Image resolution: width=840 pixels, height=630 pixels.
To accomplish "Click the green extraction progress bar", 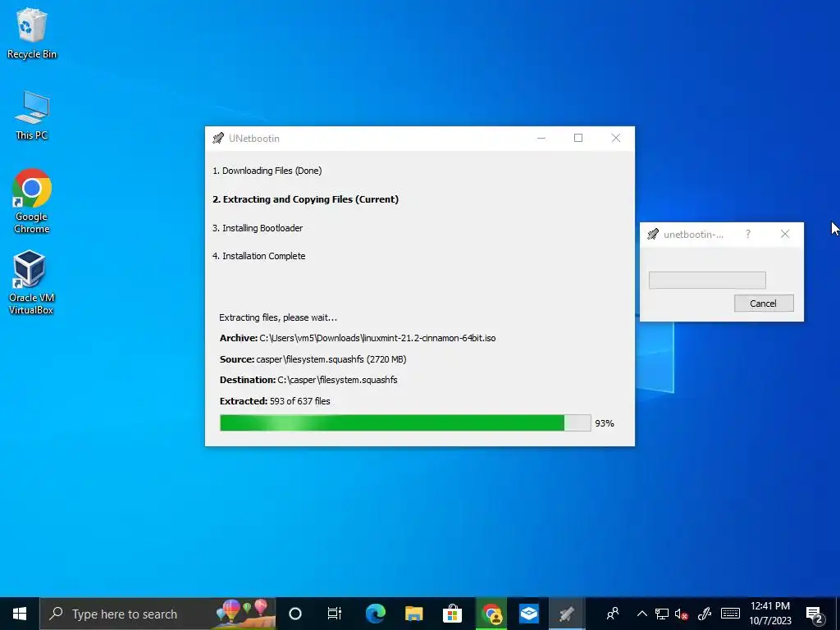I will (x=405, y=422).
